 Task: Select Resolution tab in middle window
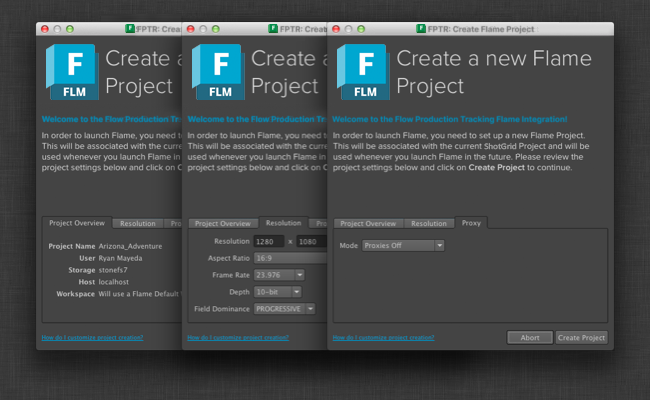point(284,223)
